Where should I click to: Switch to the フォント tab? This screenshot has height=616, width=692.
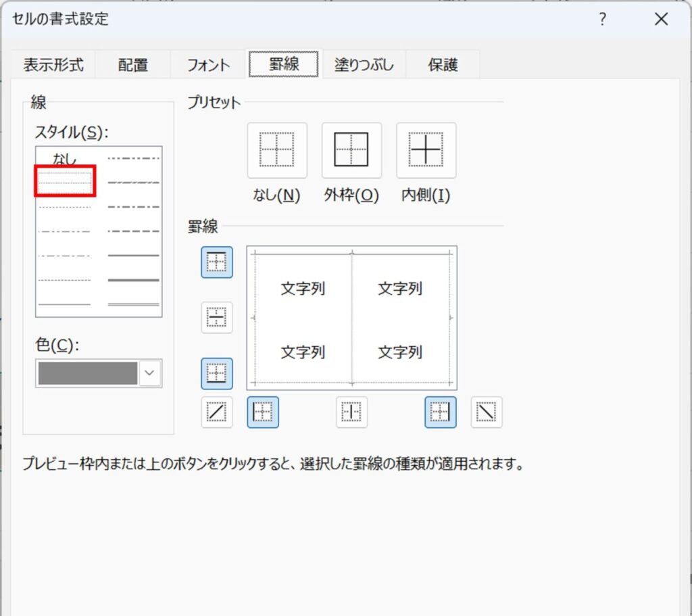(208, 65)
